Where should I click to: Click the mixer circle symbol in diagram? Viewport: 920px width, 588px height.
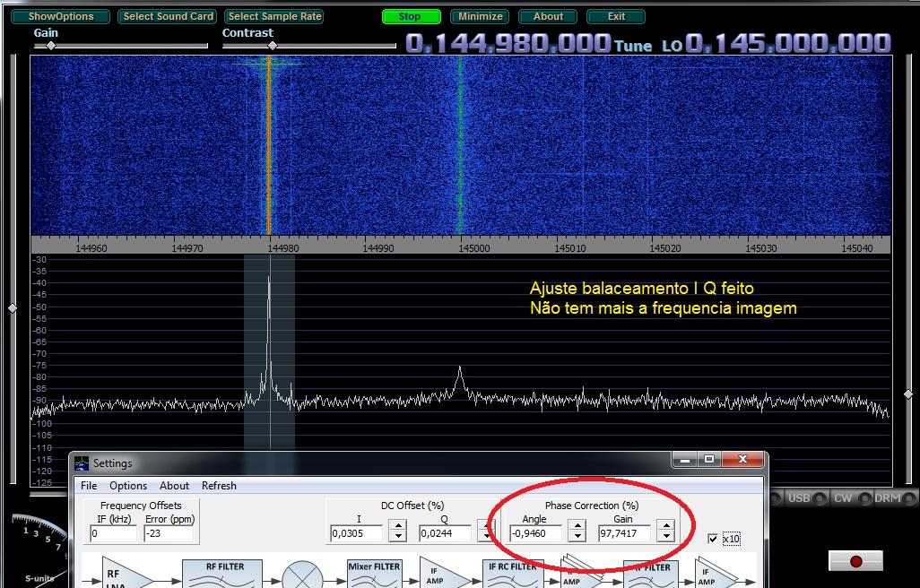[x=302, y=575]
